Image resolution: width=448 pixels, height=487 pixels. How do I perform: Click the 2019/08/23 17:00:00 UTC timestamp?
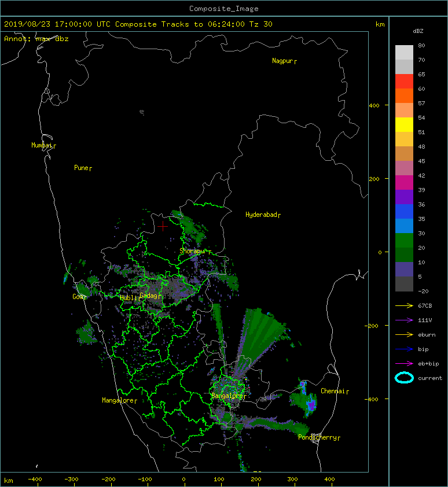pyautogui.click(x=57, y=24)
